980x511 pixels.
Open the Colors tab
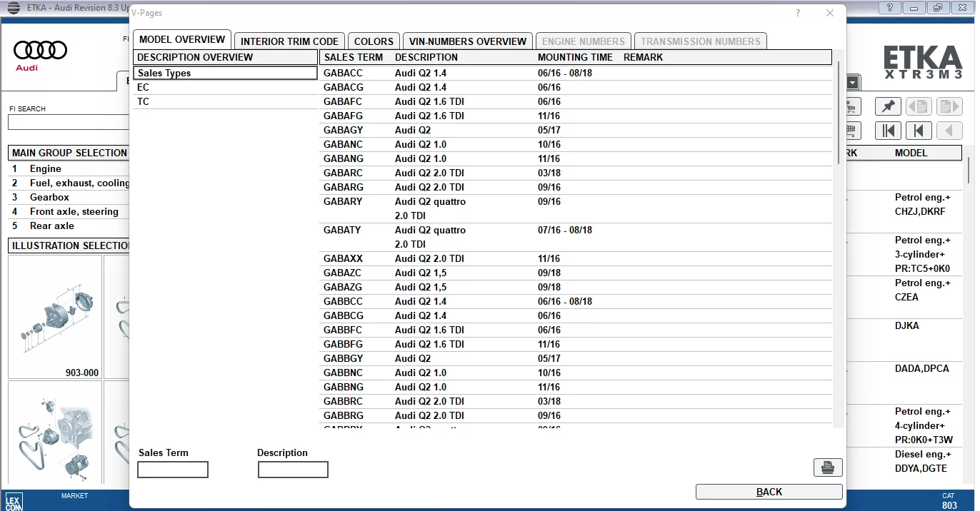374,41
